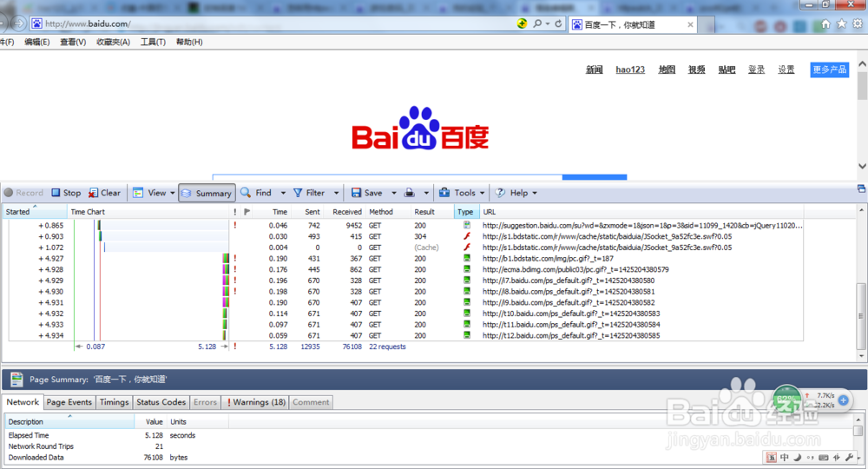The width and height of the screenshot is (868, 469).
Task: Expand the Help dropdown arrow
Action: (535, 194)
